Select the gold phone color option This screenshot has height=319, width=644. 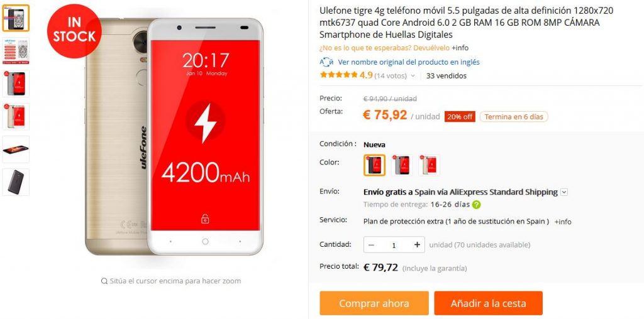click(x=429, y=165)
